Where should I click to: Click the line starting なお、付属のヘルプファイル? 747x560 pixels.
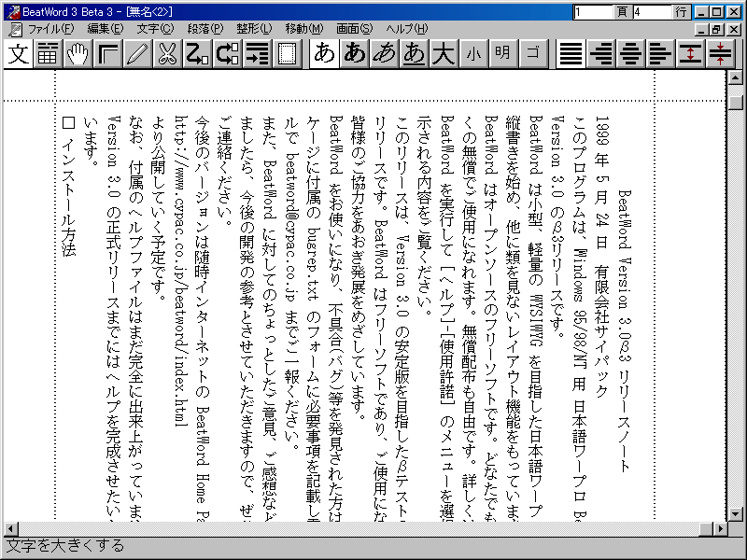click(135, 318)
